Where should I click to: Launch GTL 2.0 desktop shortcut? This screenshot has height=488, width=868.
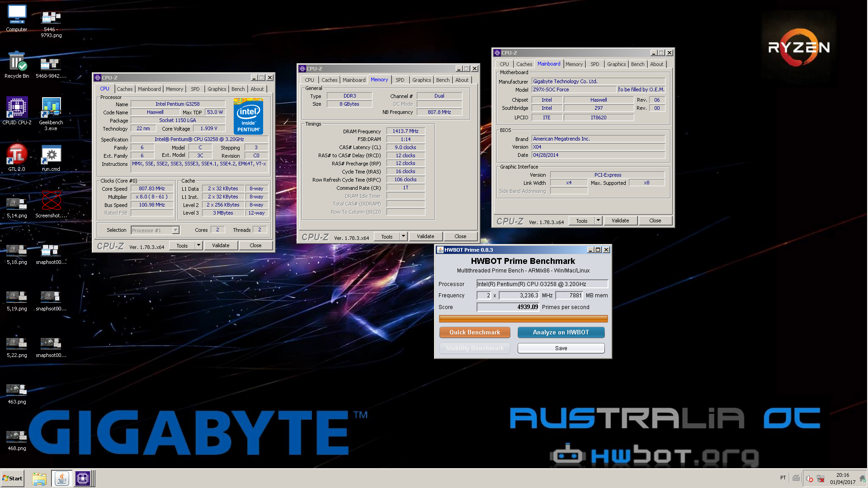pos(17,157)
